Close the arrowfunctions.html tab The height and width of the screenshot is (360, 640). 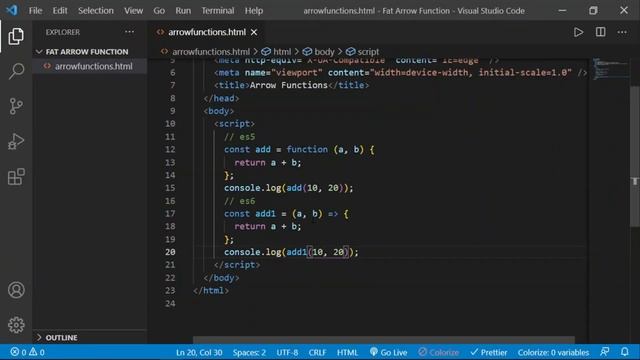tap(254, 32)
